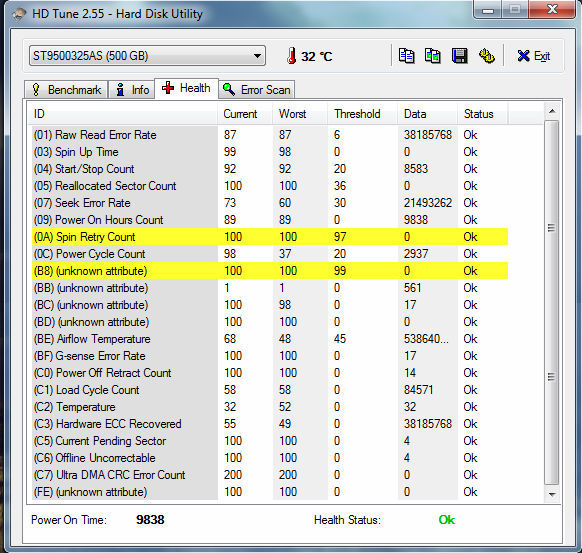Select the (0C) Power Cycle Count row
Screen dimensions: 582x553
coord(270,254)
